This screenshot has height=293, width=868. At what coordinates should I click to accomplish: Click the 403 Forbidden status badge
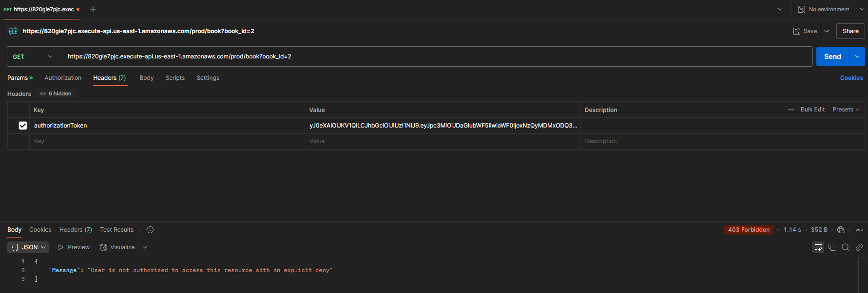click(x=749, y=230)
